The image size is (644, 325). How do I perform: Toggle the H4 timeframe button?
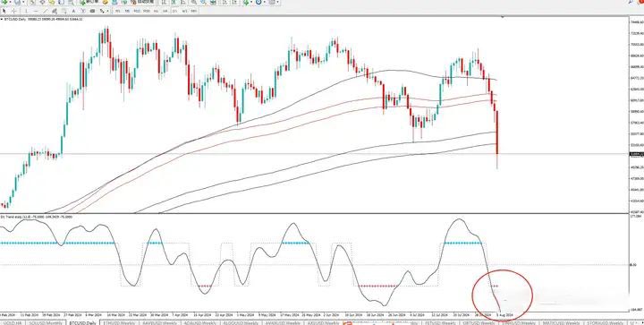[165, 11]
